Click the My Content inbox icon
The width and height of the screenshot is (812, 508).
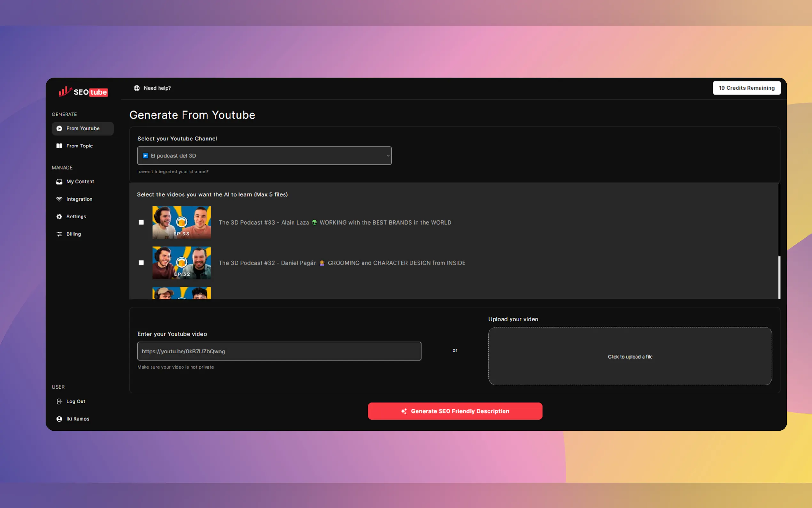pos(59,181)
